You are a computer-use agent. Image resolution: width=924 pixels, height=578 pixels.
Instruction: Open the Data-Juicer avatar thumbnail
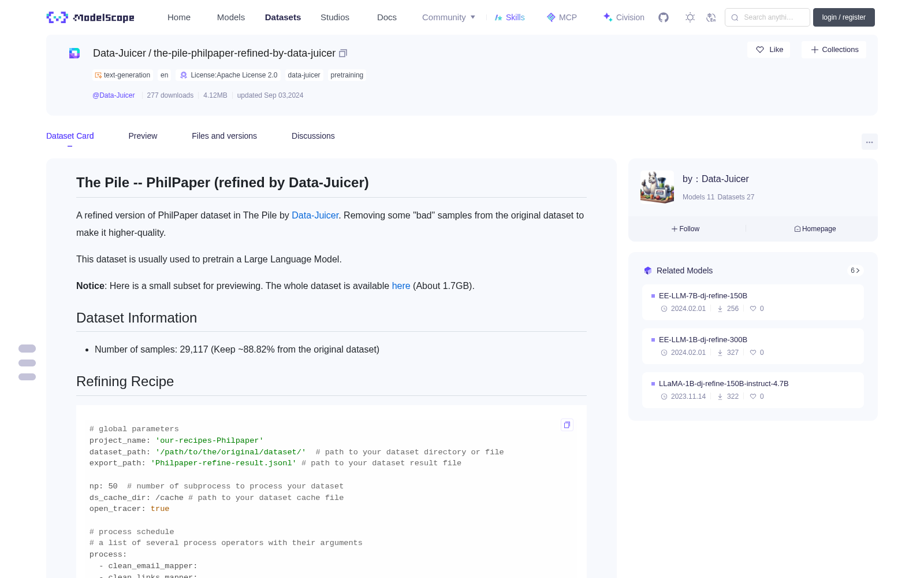click(x=657, y=187)
